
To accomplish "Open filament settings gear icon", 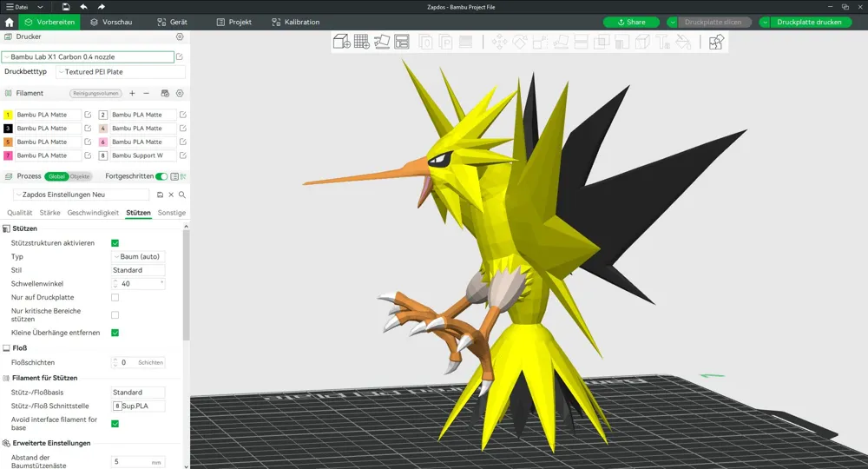I will coord(180,93).
